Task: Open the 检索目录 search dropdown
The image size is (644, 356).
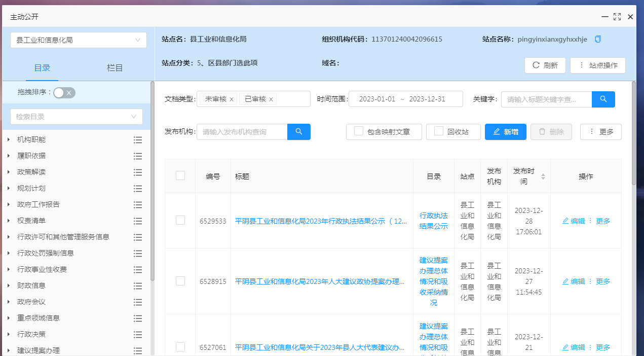Action: 76,117
